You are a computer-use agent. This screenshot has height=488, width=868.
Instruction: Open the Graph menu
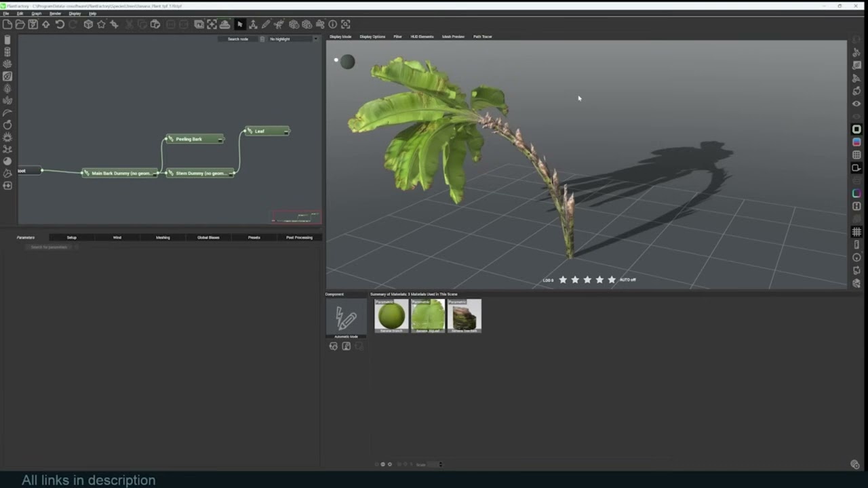pyautogui.click(x=37, y=14)
